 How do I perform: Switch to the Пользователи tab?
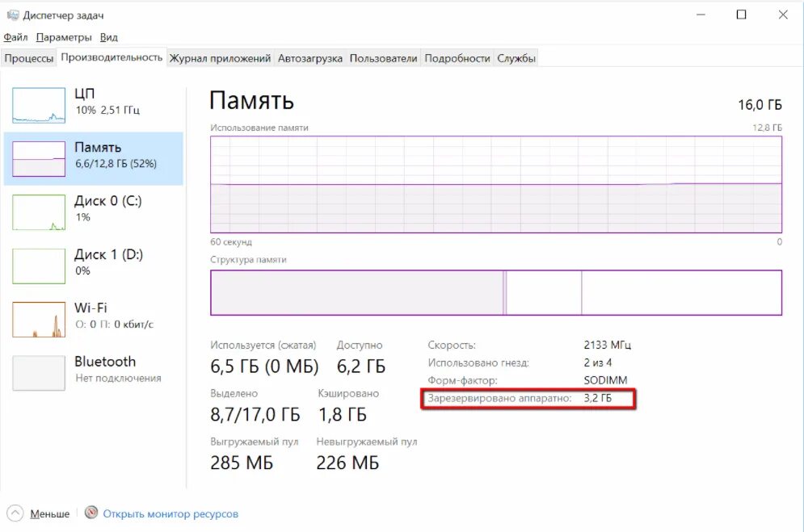(x=383, y=58)
